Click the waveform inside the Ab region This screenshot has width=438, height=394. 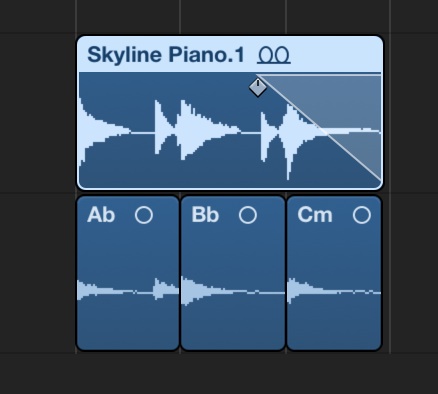(x=128, y=291)
